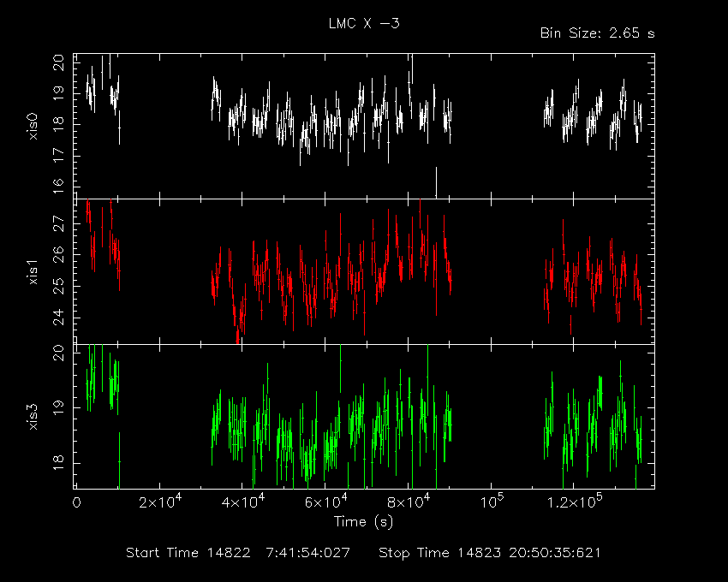Click tick value '24' on xis1 axis

coord(58,318)
